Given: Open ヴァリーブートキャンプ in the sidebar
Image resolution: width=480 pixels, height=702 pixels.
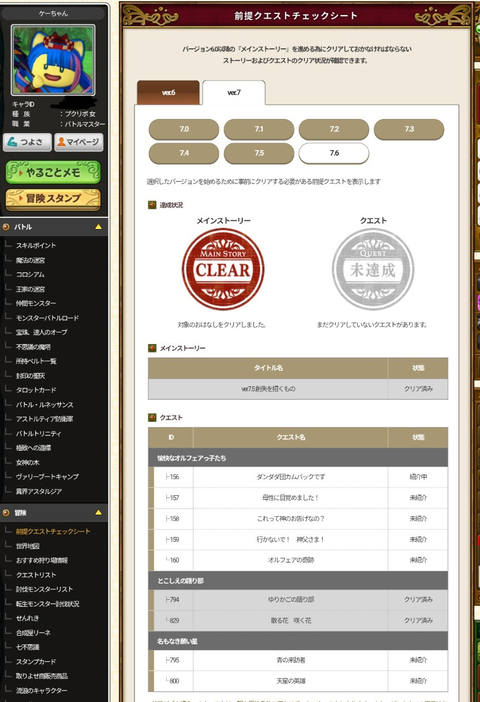Looking at the screenshot, I should pyautogui.click(x=47, y=477).
